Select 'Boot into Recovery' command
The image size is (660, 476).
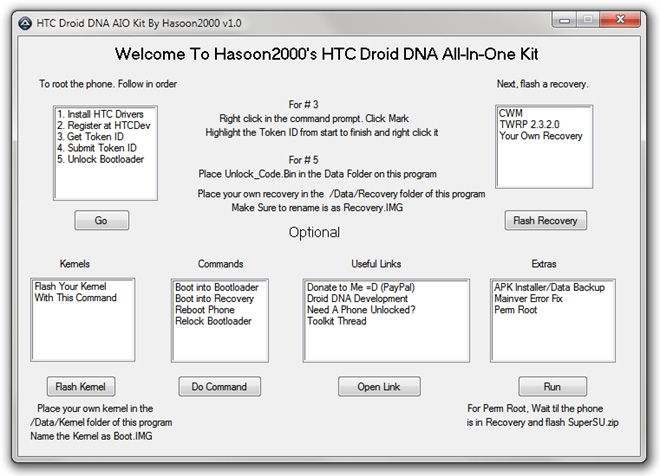tap(214, 298)
